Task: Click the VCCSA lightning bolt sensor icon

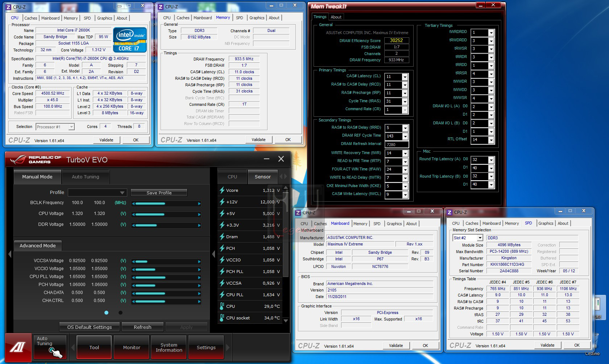Action: 222,283
